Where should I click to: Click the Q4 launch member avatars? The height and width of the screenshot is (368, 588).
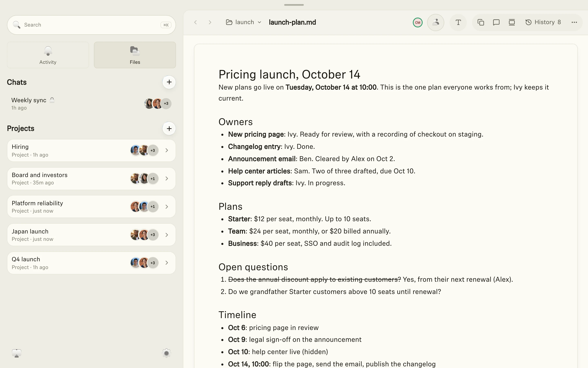coord(144,263)
